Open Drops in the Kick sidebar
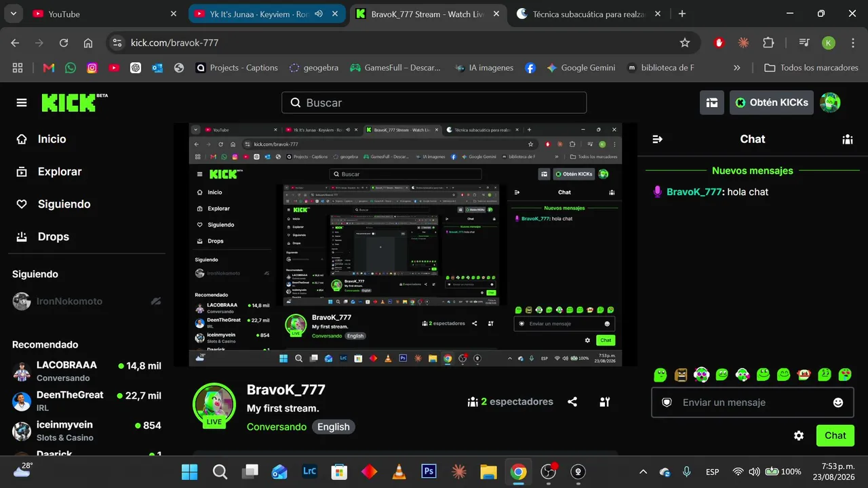This screenshot has width=868, height=488. pyautogui.click(x=42, y=237)
